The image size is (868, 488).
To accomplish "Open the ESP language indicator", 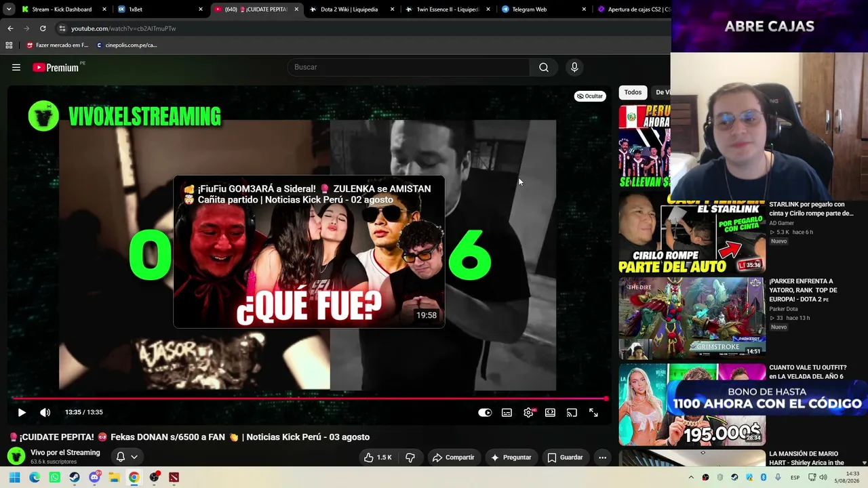I will pos(795,477).
